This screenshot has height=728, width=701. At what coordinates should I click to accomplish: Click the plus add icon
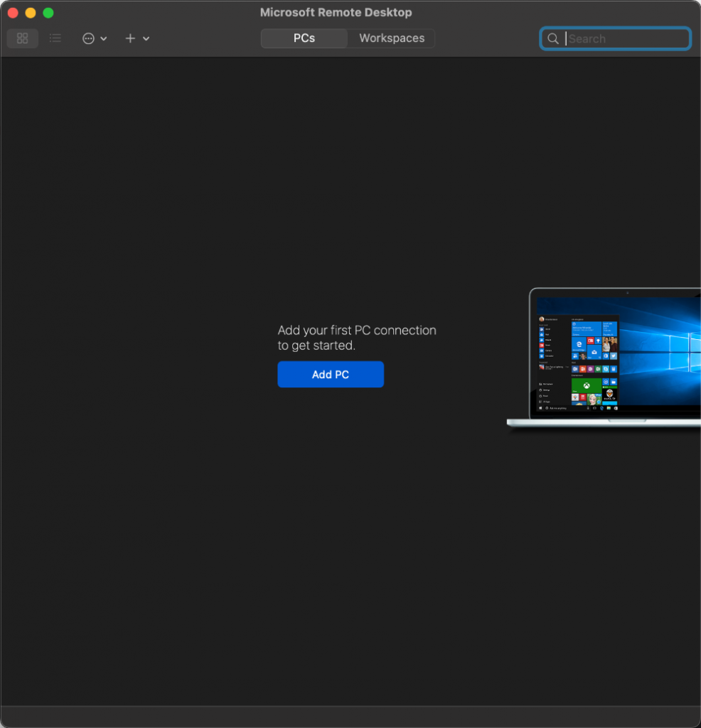point(130,38)
